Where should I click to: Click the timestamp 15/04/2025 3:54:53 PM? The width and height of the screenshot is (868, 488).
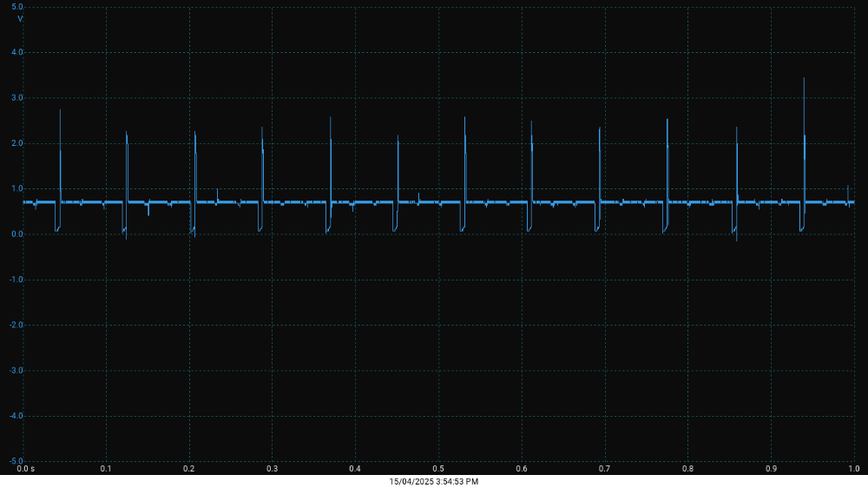point(434,481)
